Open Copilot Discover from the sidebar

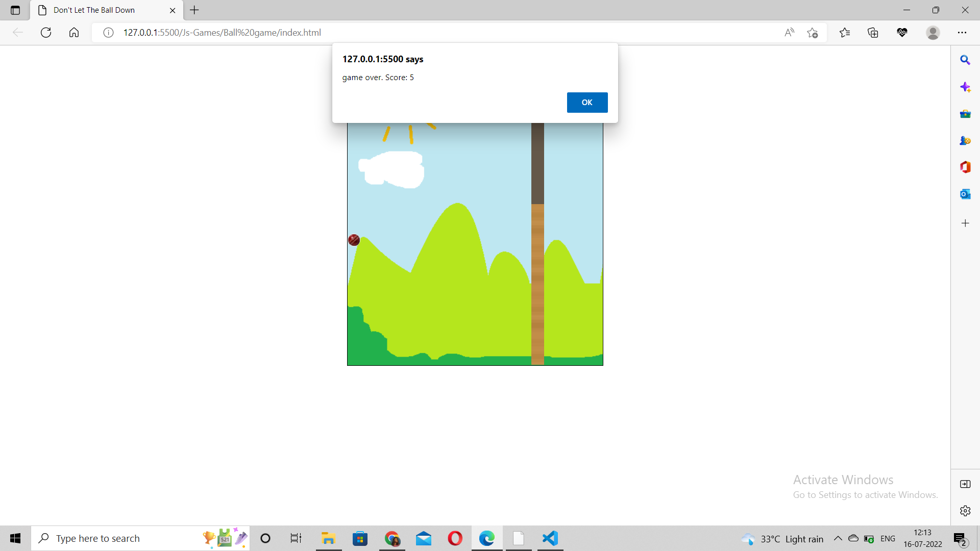pyautogui.click(x=965, y=87)
